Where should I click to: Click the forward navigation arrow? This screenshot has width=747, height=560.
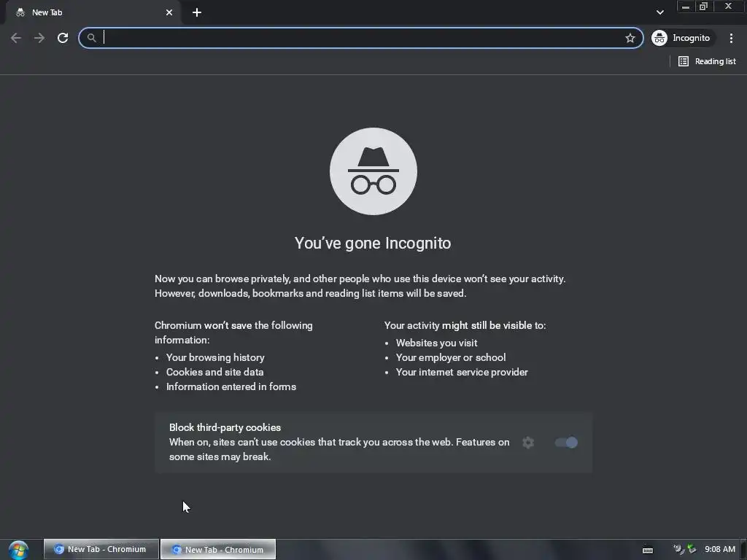coord(39,38)
